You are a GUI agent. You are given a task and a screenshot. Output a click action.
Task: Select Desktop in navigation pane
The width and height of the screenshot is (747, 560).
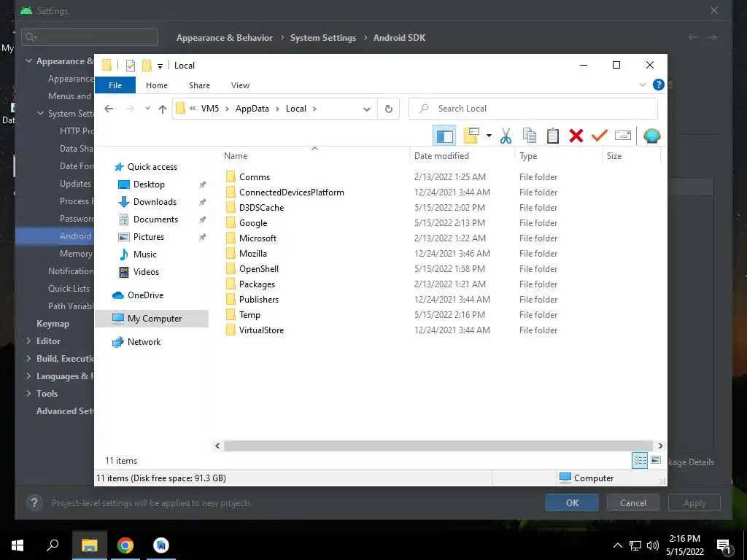149,184
